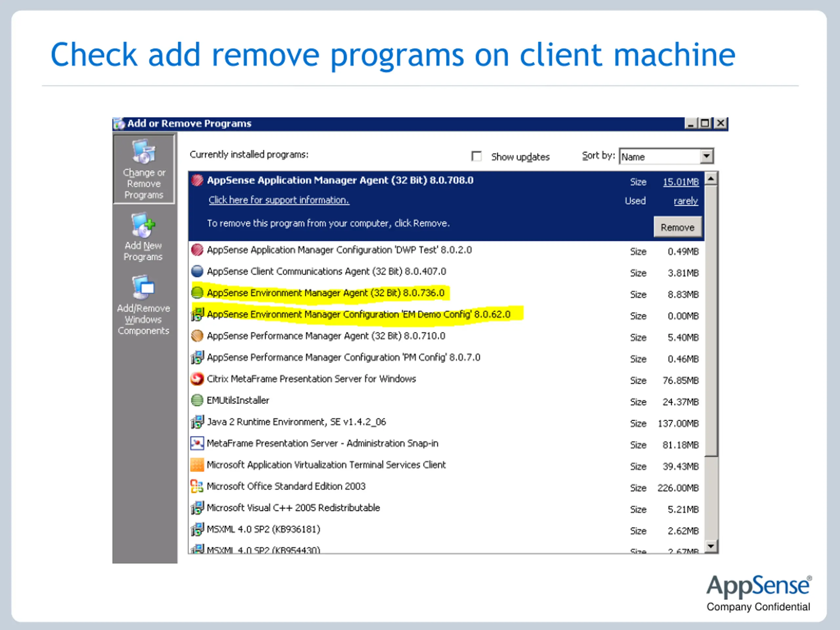Viewport: 840px width, 630px height.
Task: Open Change or Remove Programs panel
Action: coord(144,169)
